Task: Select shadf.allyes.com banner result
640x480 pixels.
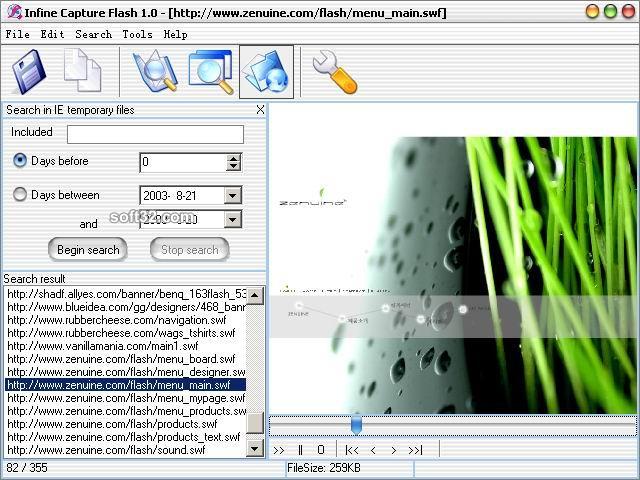Action: point(126,294)
